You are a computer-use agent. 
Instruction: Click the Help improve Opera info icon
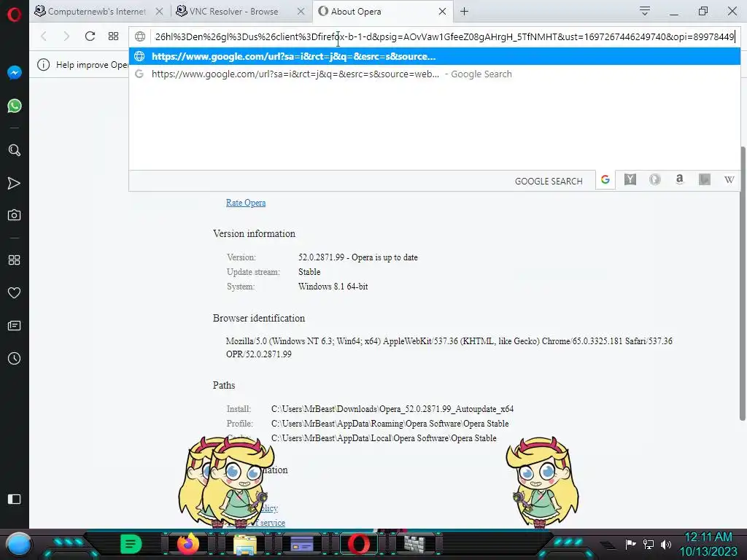[x=43, y=65]
